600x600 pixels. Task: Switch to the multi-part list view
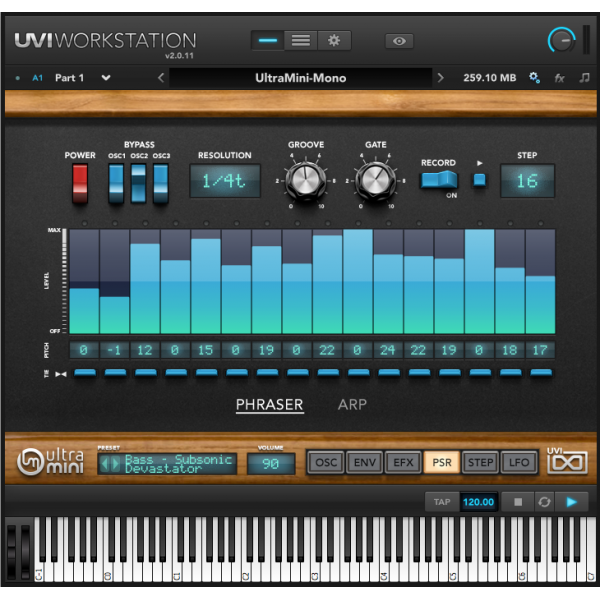click(x=301, y=40)
